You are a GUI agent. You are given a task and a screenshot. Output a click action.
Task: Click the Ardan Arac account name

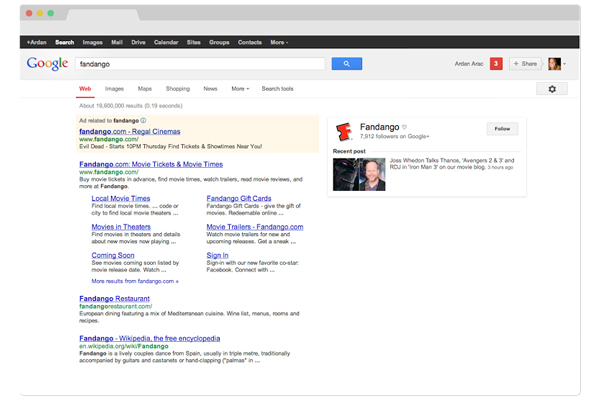469,64
